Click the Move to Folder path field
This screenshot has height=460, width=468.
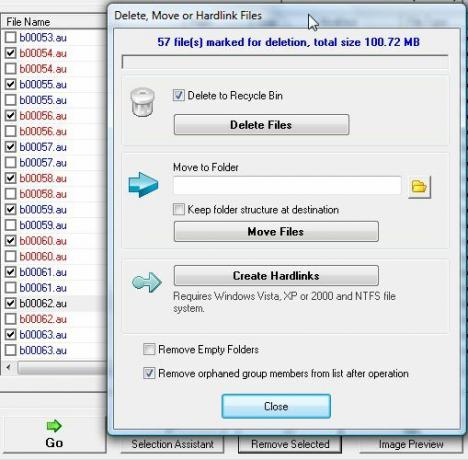pos(287,185)
